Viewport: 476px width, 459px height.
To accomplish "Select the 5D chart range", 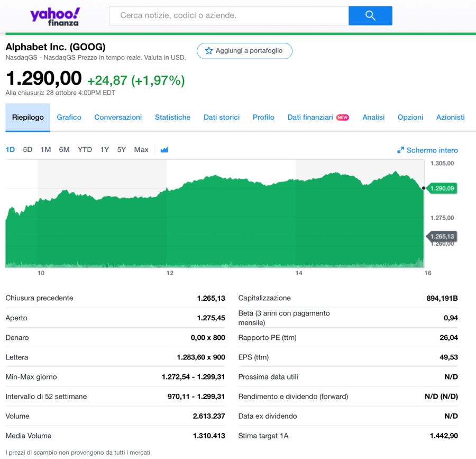I will point(28,150).
